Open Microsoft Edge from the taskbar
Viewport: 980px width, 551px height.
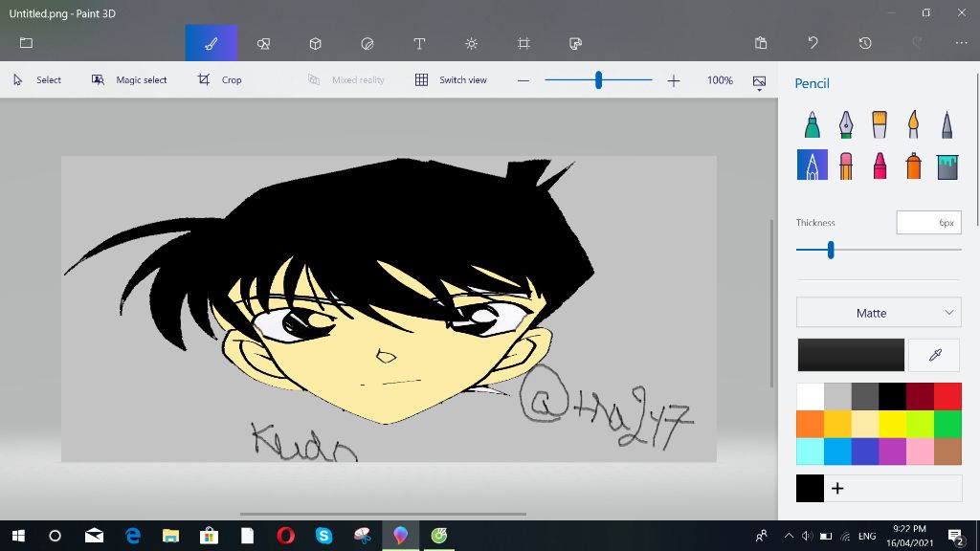(x=132, y=536)
